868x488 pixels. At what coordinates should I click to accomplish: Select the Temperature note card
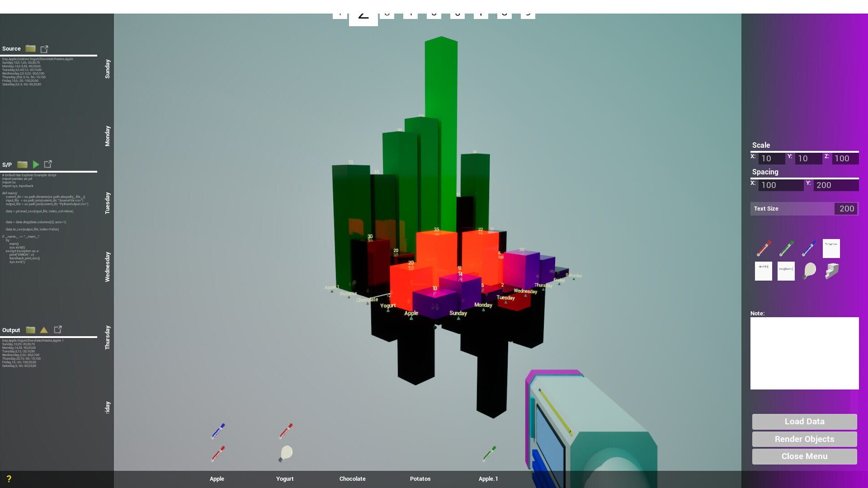click(x=831, y=249)
